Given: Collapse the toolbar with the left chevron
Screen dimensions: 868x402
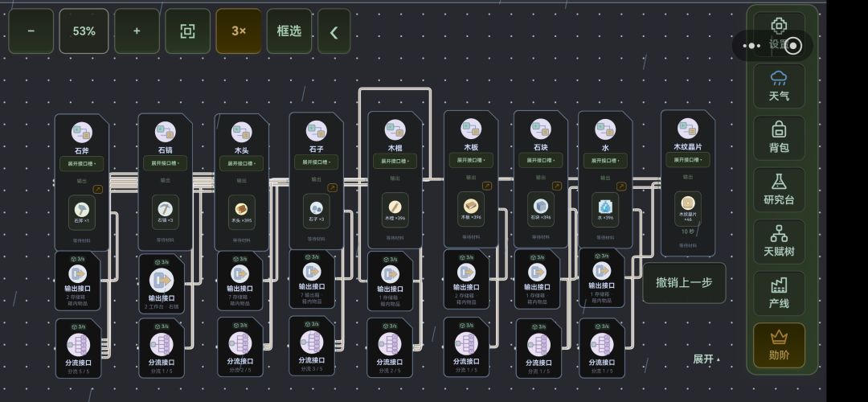Looking at the screenshot, I should click(334, 31).
